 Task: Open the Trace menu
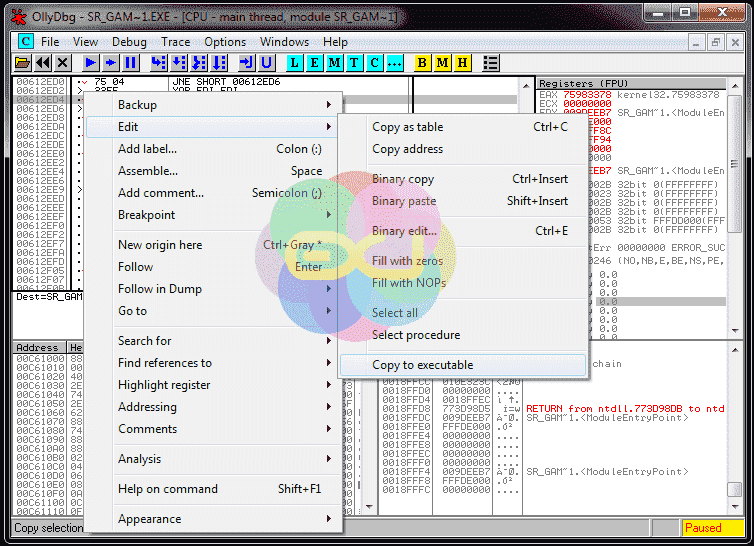pyautogui.click(x=175, y=42)
